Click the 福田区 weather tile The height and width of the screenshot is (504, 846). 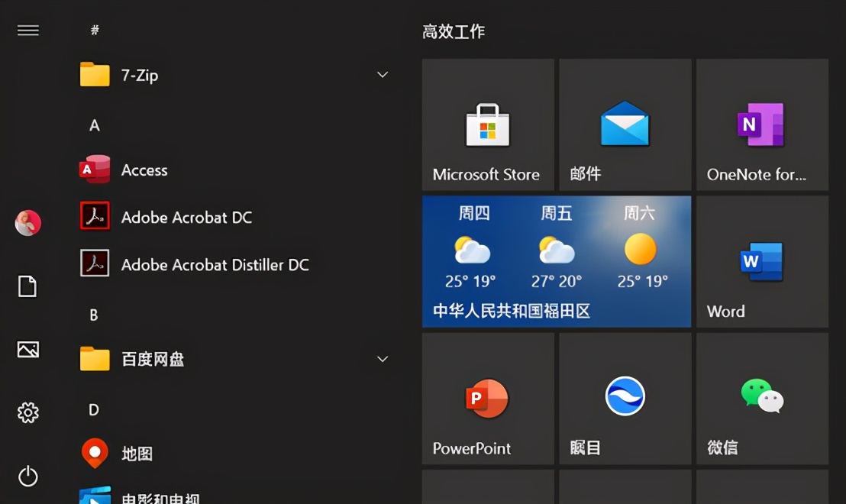556,261
